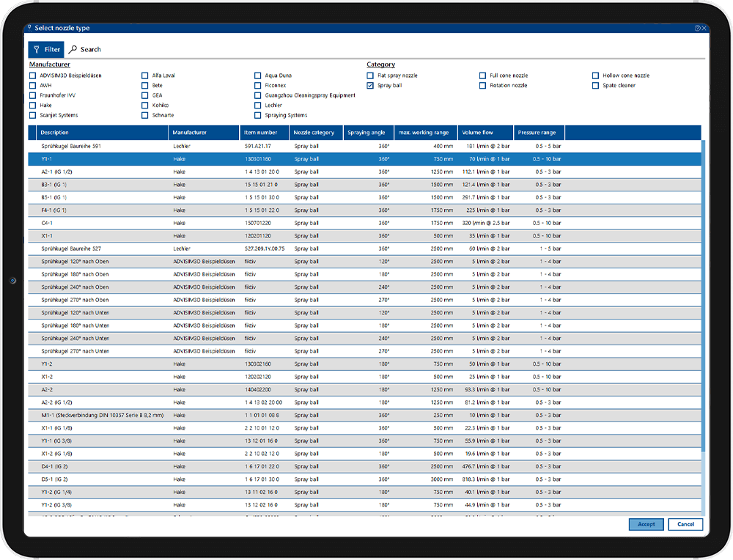The image size is (733, 560).
Task: Check the Spate cleaner category
Action: (595, 86)
